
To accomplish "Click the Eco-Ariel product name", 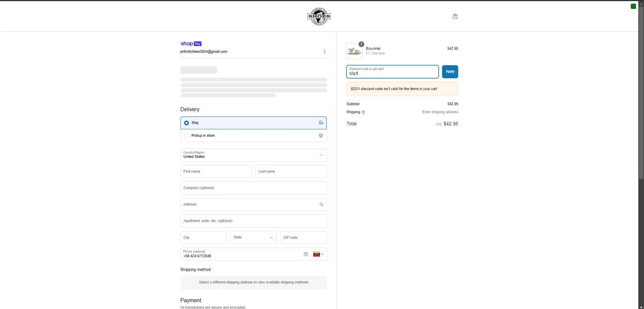I will (373, 49).
